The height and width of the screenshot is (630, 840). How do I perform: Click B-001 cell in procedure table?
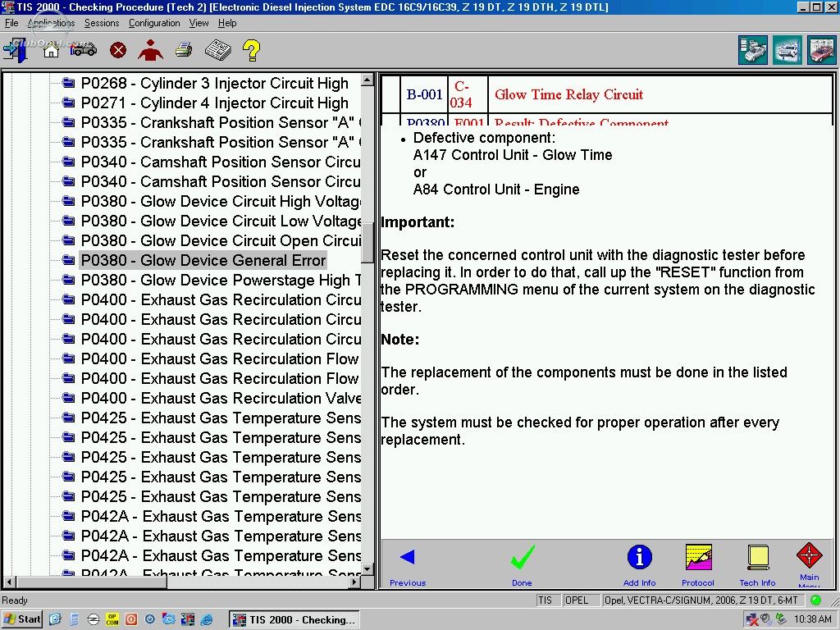pos(424,94)
